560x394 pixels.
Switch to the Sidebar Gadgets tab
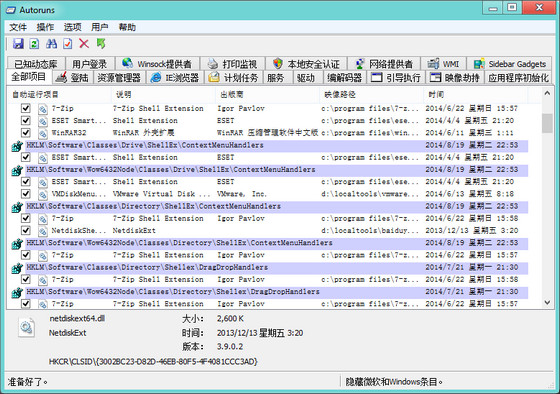click(x=509, y=64)
